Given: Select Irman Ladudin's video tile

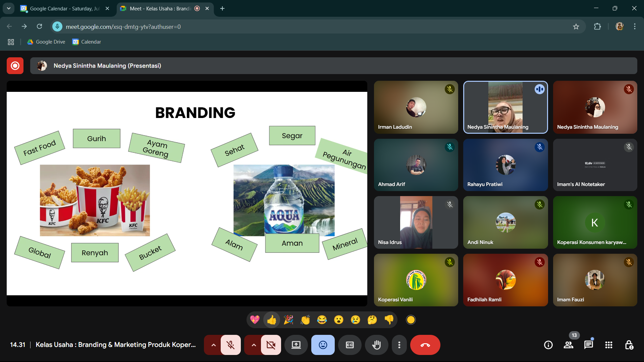Looking at the screenshot, I should coord(416,107).
